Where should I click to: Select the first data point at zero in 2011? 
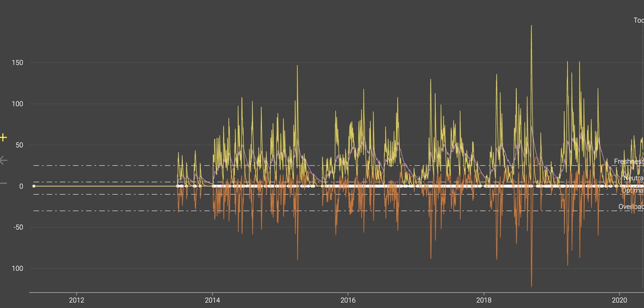click(x=33, y=186)
